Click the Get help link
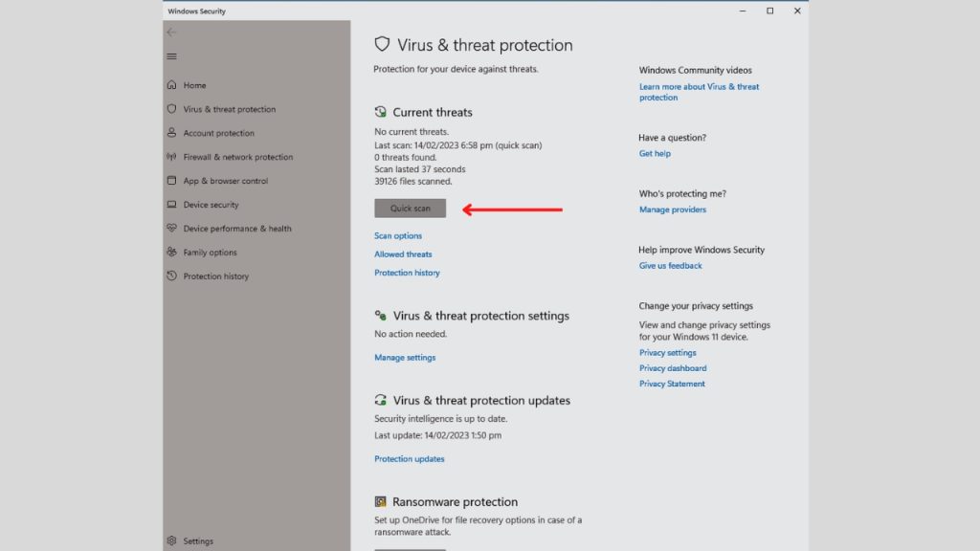 tap(655, 153)
